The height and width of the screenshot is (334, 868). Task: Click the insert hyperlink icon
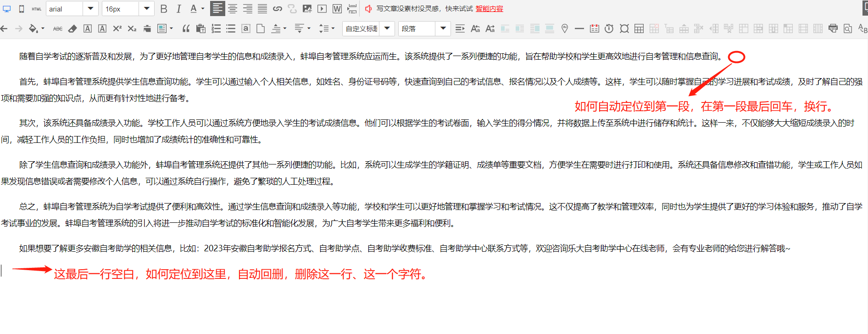[x=277, y=9]
